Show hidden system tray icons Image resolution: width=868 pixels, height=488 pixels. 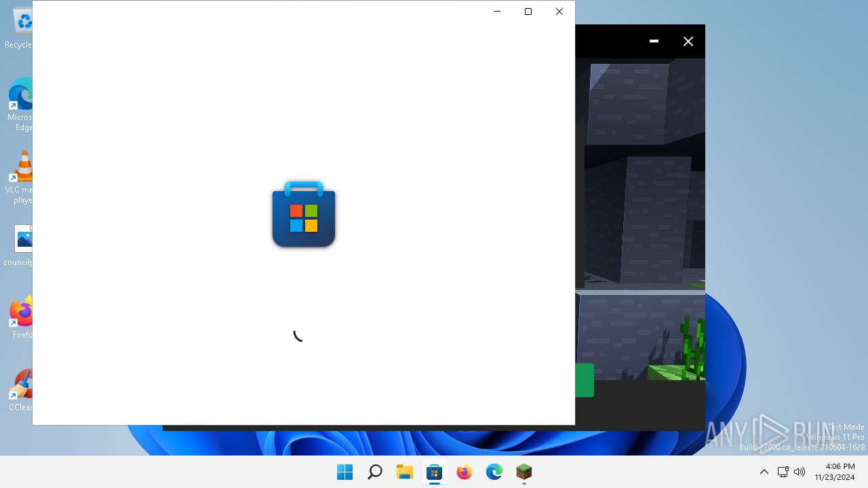point(764,472)
